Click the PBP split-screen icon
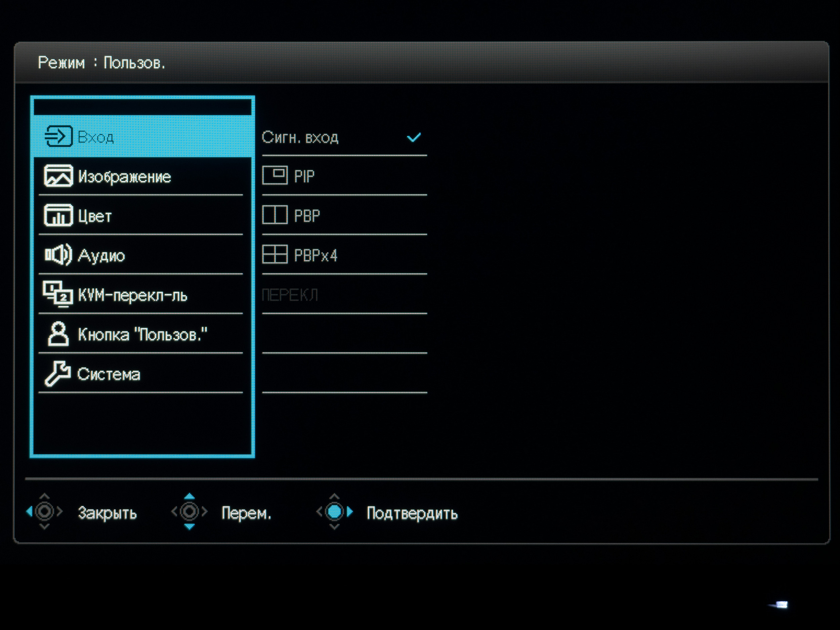Viewport: 840px width, 630px height. pos(275,215)
